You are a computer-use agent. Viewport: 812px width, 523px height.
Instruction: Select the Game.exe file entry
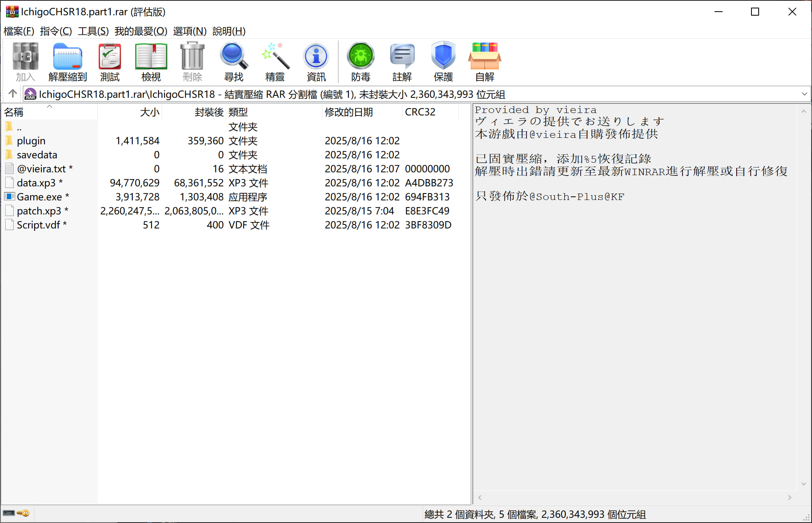click(39, 197)
